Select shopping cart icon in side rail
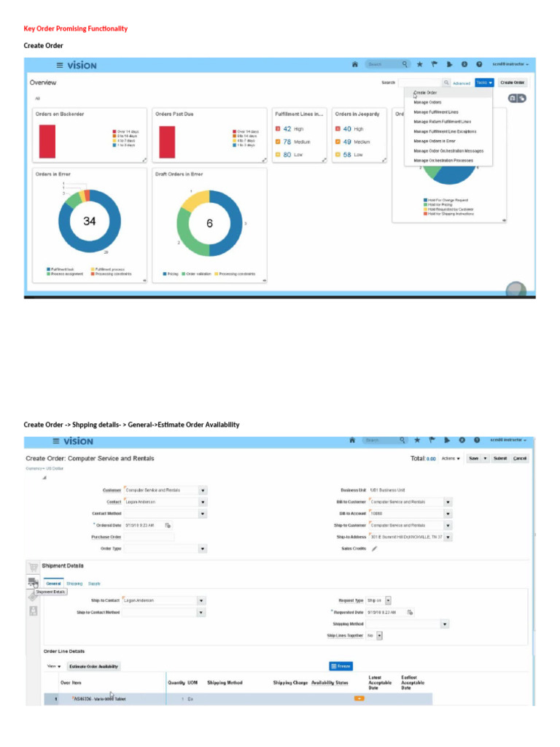The height and width of the screenshot is (747, 560). pyautogui.click(x=33, y=567)
